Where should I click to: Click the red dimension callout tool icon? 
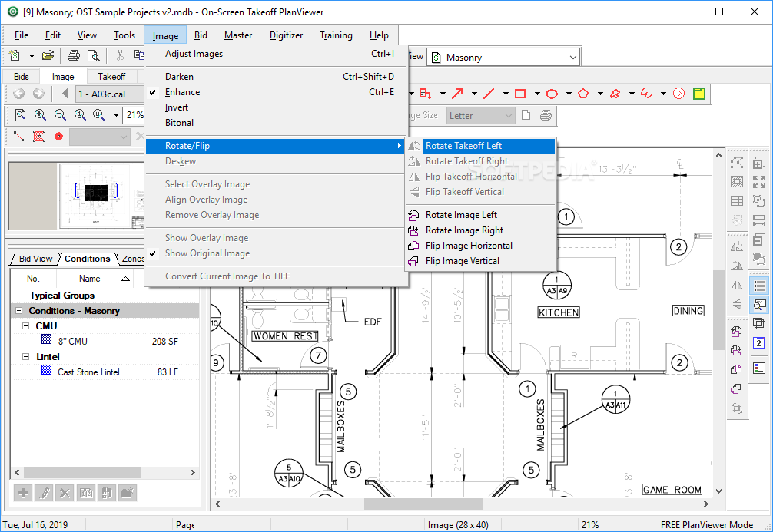(x=426, y=93)
